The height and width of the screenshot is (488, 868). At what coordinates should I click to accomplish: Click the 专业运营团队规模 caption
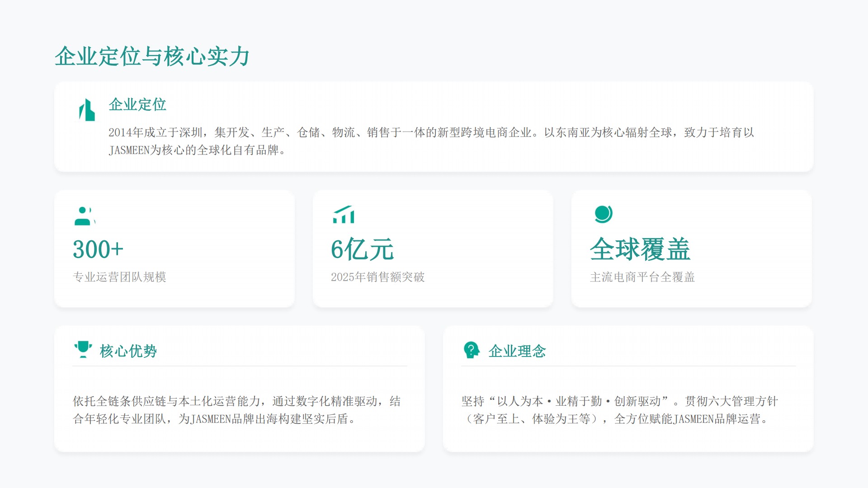[x=119, y=277]
